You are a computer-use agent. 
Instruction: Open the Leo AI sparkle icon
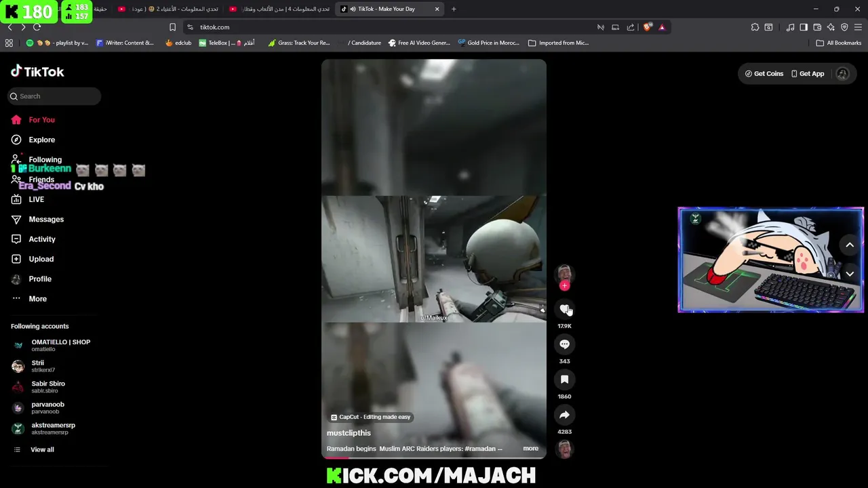(831, 27)
